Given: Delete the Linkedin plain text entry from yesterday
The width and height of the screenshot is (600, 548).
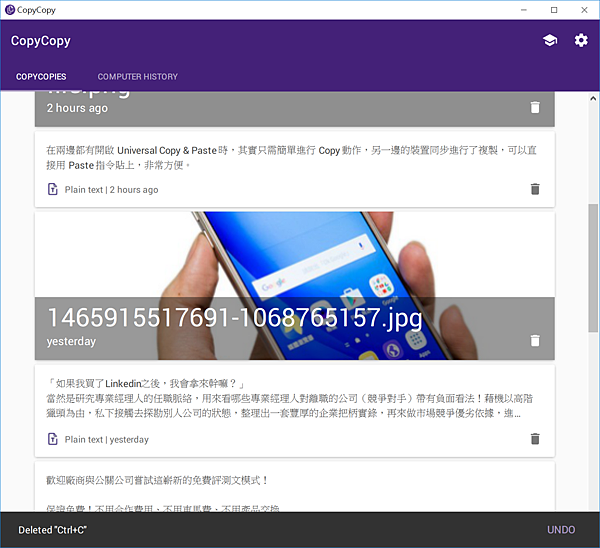Looking at the screenshot, I should (535, 439).
